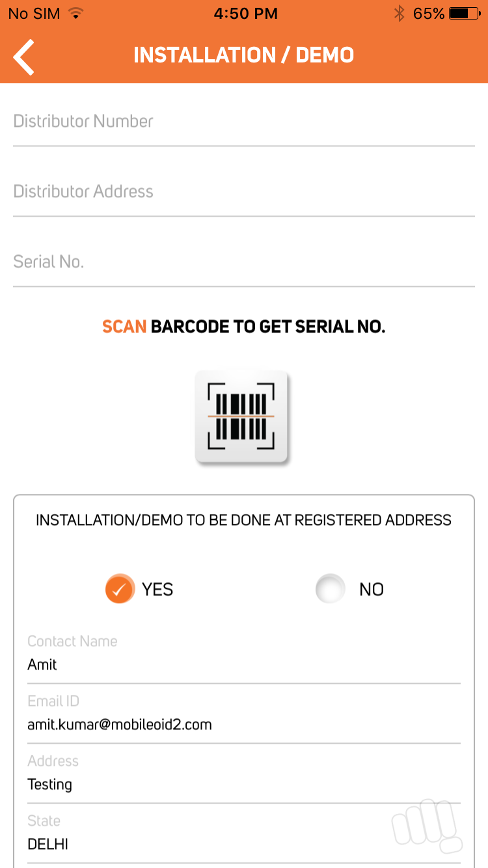Image resolution: width=488 pixels, height=868 pixels.
Task: Tap the 4:50 PM status bar clock
Action: click(x=246, y=14)
